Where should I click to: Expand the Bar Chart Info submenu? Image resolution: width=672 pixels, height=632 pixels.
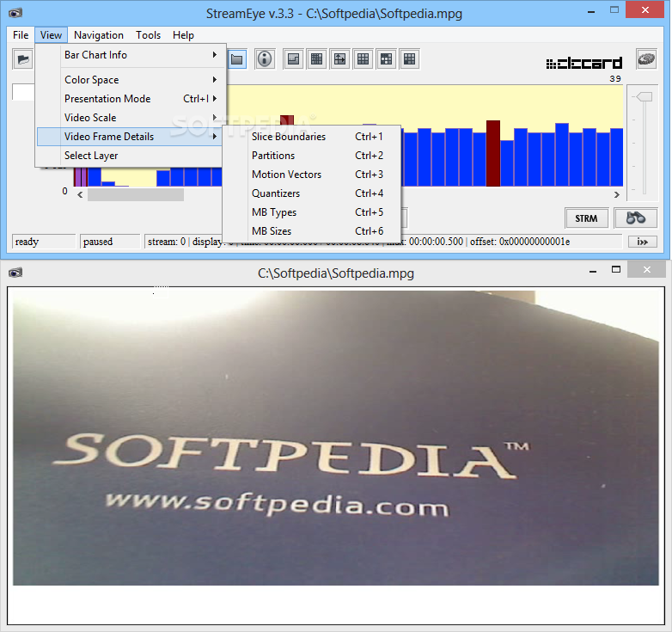[130, 55]
